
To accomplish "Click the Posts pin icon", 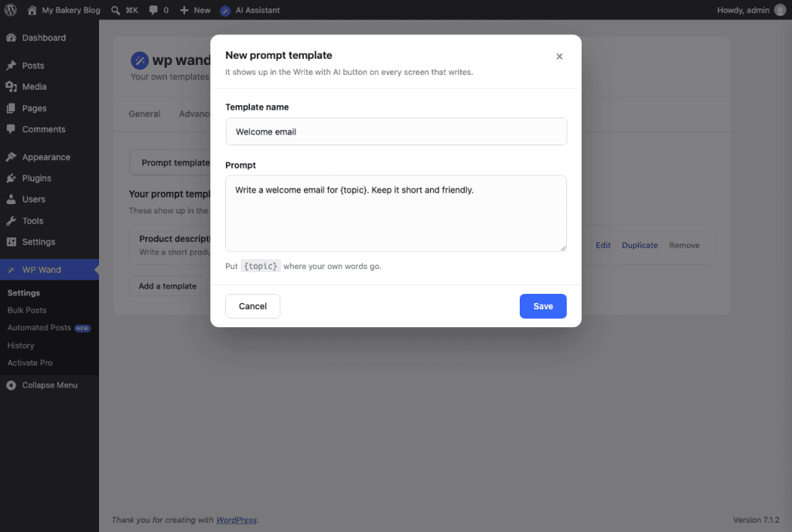I will tap(11, 66).
